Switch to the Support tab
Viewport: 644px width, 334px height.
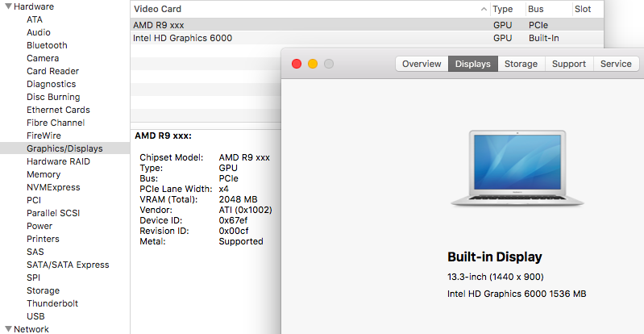coord(569,64)
